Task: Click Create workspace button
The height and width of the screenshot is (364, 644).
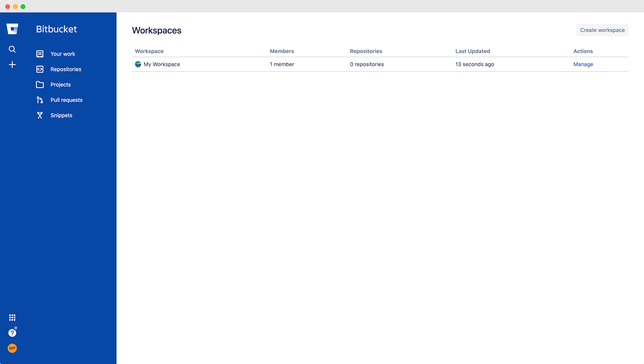Action: click(602, 30)
